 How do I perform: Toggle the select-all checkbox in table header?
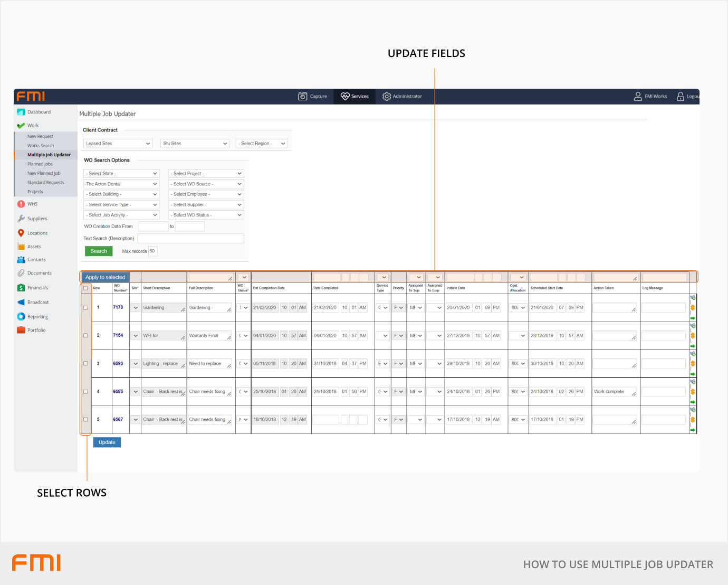click(85, 288)
